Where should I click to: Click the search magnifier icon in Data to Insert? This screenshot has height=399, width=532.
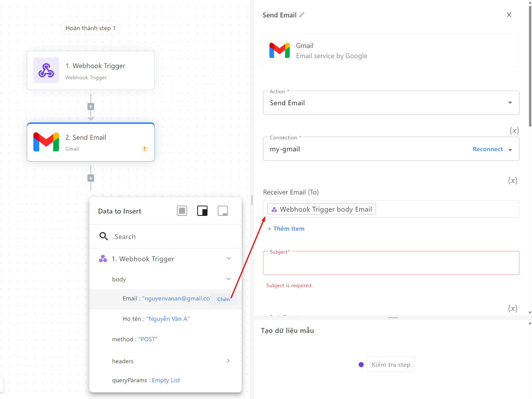click(x=104, y=236)
